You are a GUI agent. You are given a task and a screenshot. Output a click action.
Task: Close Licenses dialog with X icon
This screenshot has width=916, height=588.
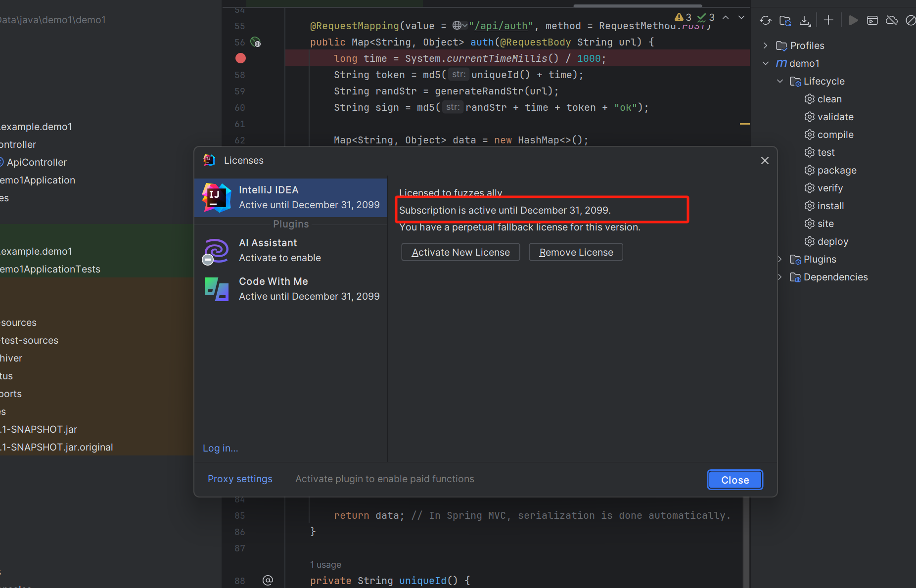click(x=765, y=161)
